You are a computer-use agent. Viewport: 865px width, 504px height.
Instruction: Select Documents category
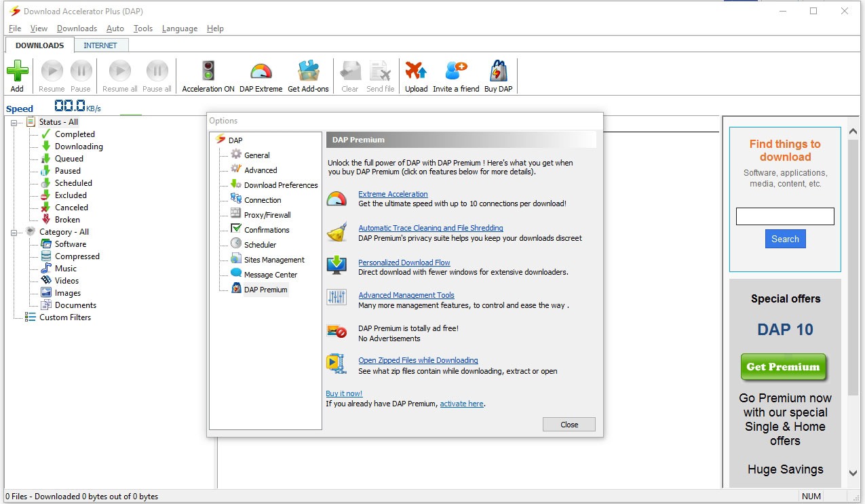pyautogui.click(x=75, y=305)
